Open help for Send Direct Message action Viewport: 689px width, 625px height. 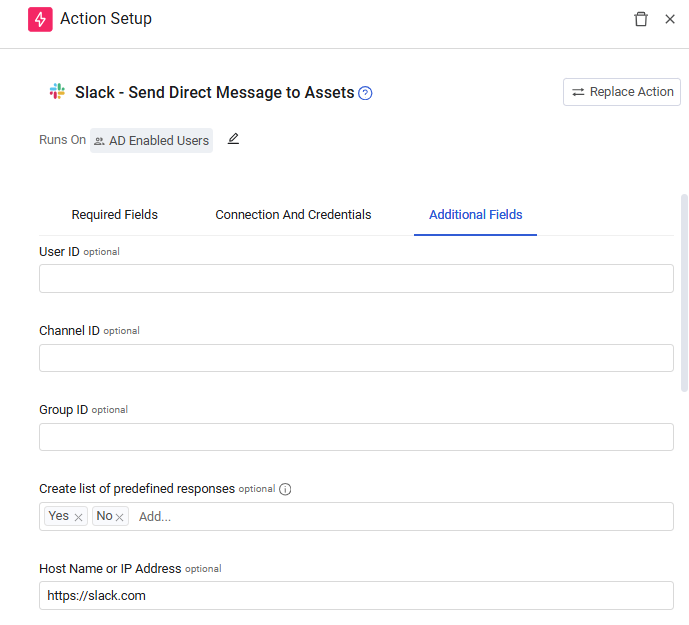(x=365, y=93)
